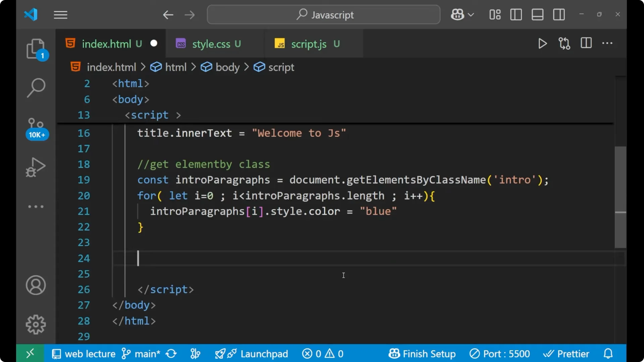Toggle the secondary side bar
This screenshot has width=644, height=362.
tap(559, 14)
